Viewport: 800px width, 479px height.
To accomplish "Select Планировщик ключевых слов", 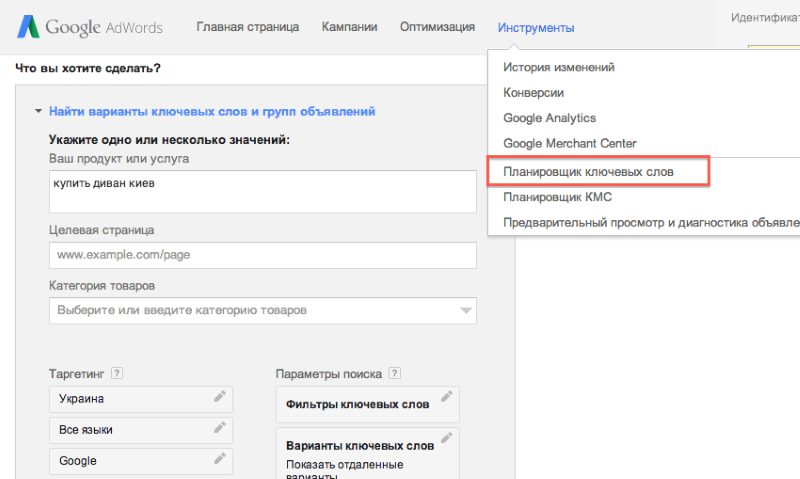I will tap(588, 172).
